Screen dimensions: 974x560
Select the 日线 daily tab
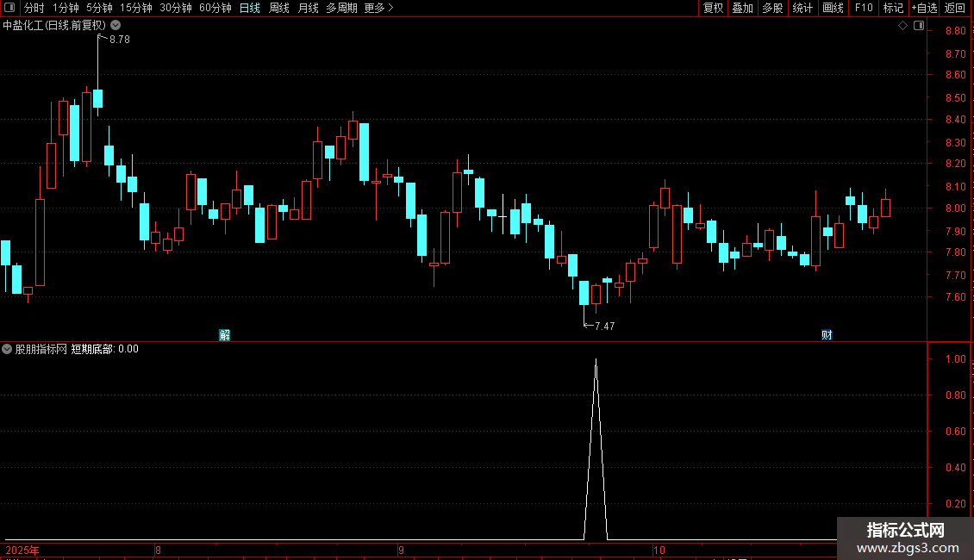pyautogui.click(x=250, y=8)
